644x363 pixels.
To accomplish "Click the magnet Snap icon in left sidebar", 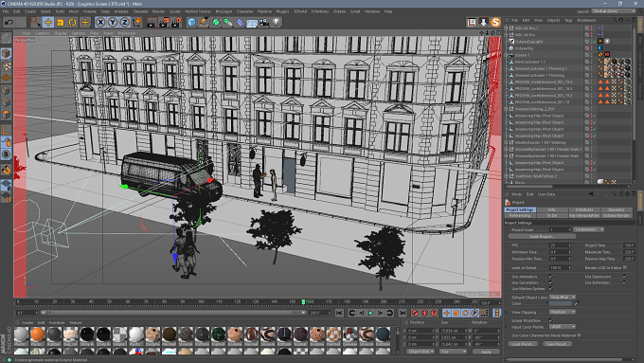I will 7,170.
